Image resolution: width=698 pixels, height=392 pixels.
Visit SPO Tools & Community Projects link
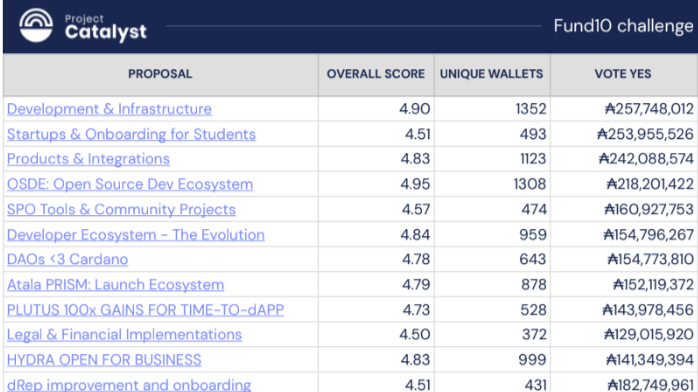coord(121,210)
